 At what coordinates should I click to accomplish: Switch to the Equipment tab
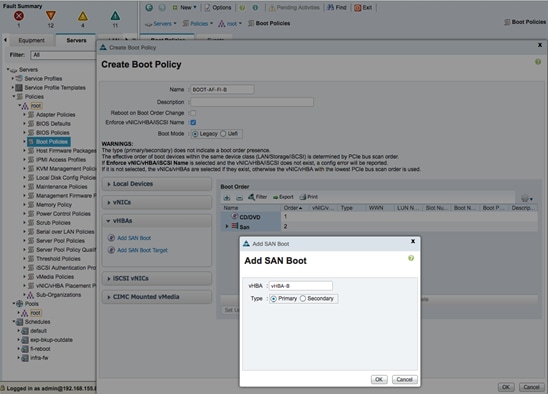click(31, 40)
